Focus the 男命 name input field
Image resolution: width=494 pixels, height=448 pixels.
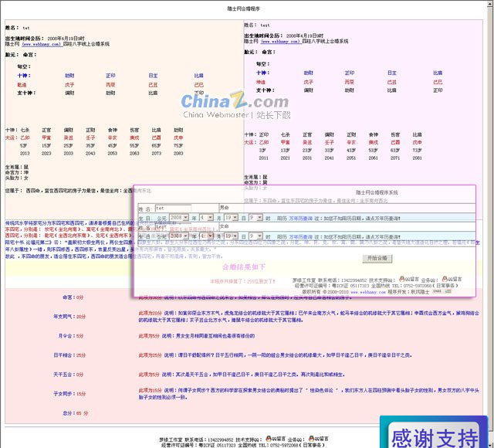coord(173,208)
